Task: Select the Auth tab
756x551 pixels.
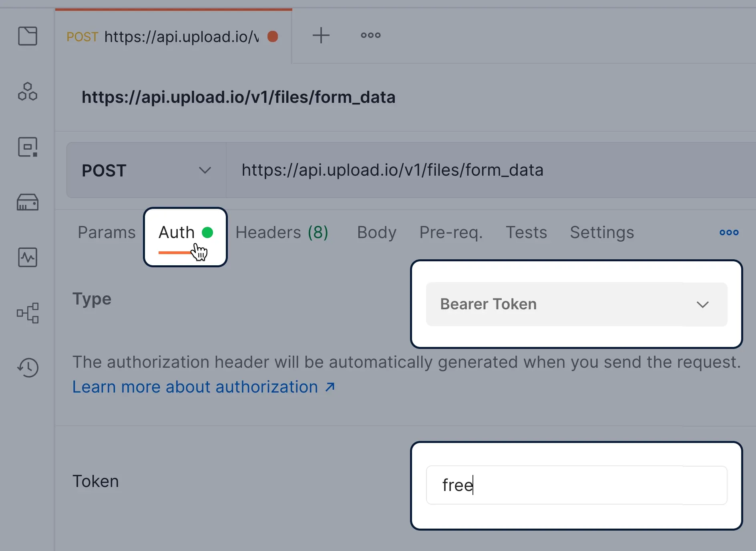Action: click(x=185, y=237)
